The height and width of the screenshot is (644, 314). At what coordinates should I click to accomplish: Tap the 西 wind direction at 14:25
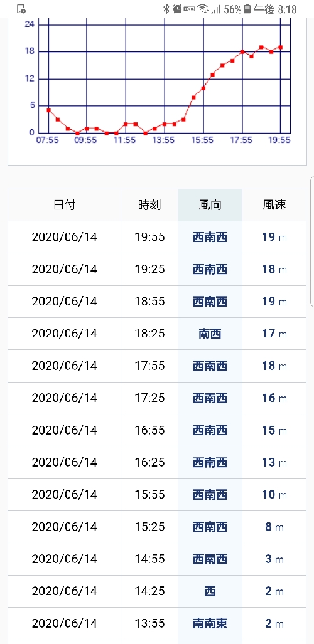pos(210,591)
